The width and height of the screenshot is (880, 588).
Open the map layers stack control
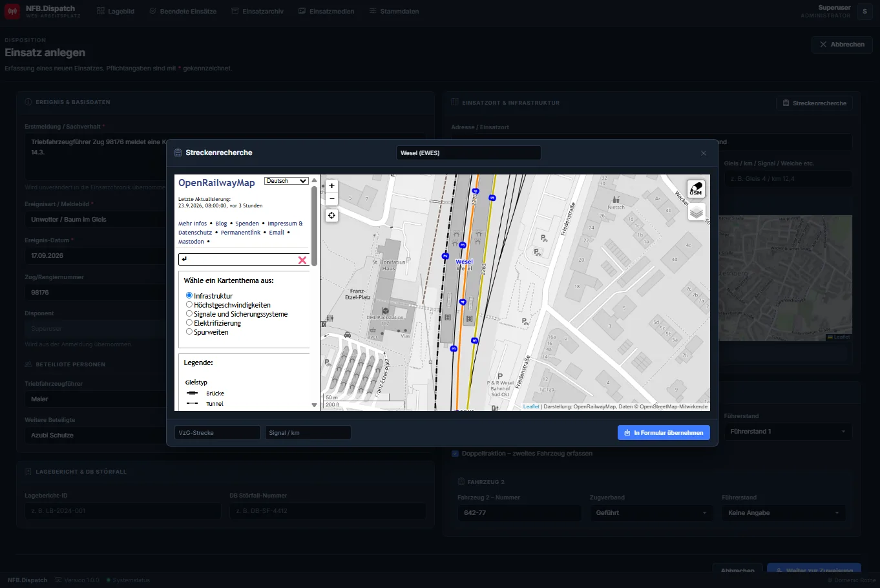pyautogui.click(x=696, y=212)
